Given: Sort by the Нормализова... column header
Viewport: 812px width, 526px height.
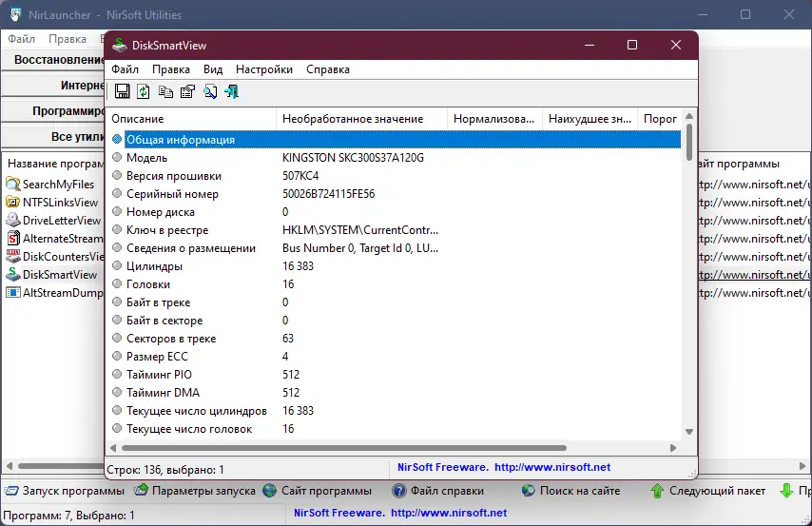Looking at the screenshot, I should [494, 119].
